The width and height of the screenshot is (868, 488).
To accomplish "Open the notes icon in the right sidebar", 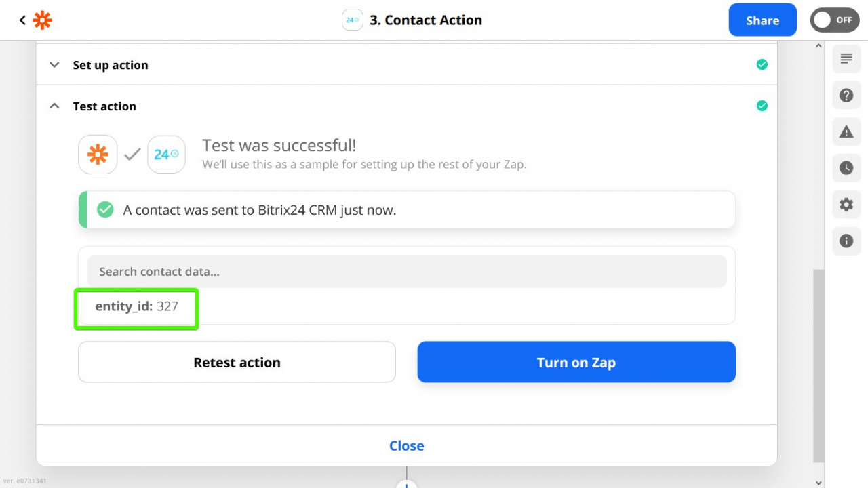I will [x=846, y=58].
